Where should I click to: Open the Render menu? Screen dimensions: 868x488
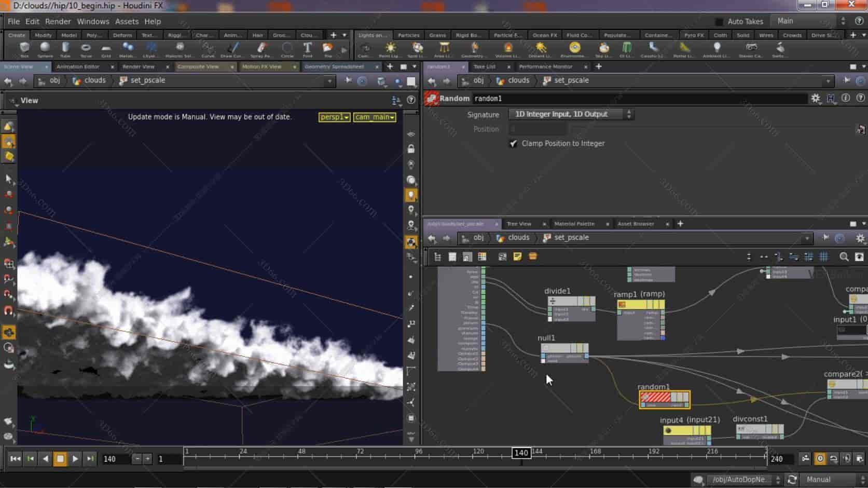58,21
